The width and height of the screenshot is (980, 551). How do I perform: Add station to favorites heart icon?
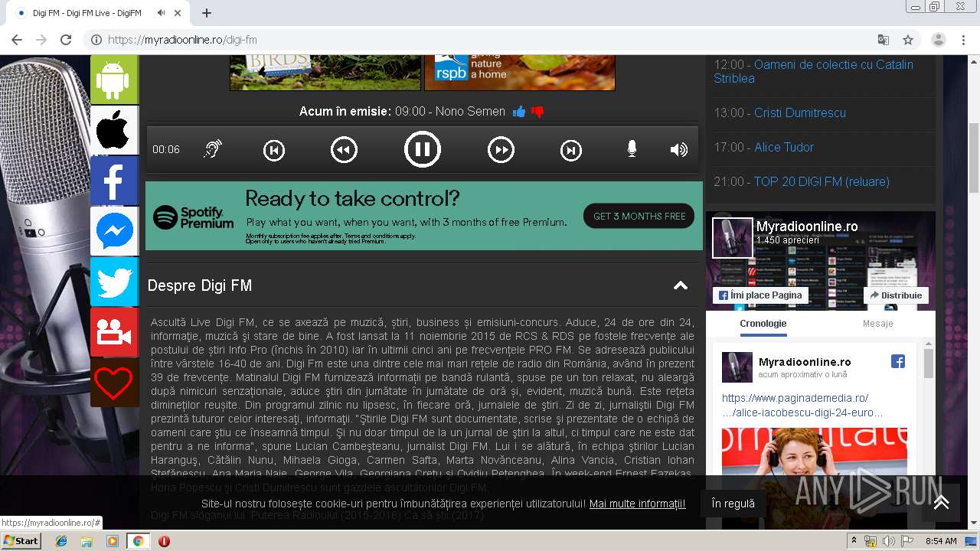pos(114,383)
